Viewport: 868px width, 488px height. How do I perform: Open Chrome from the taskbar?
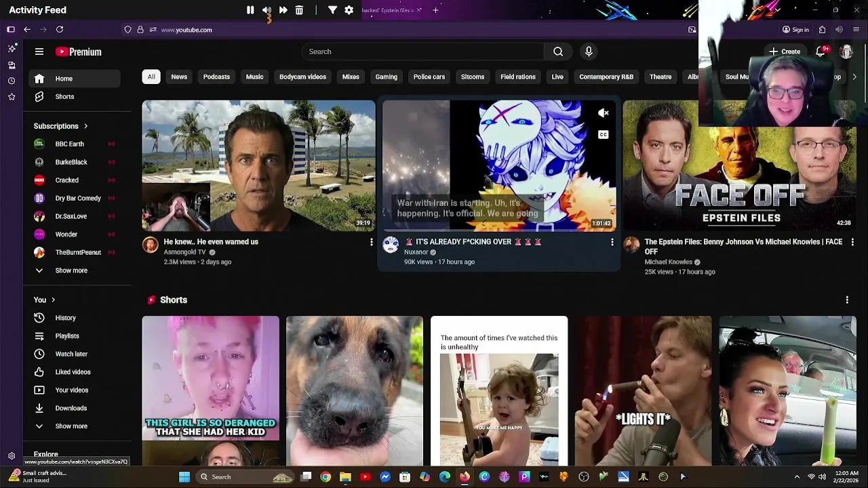325,477
